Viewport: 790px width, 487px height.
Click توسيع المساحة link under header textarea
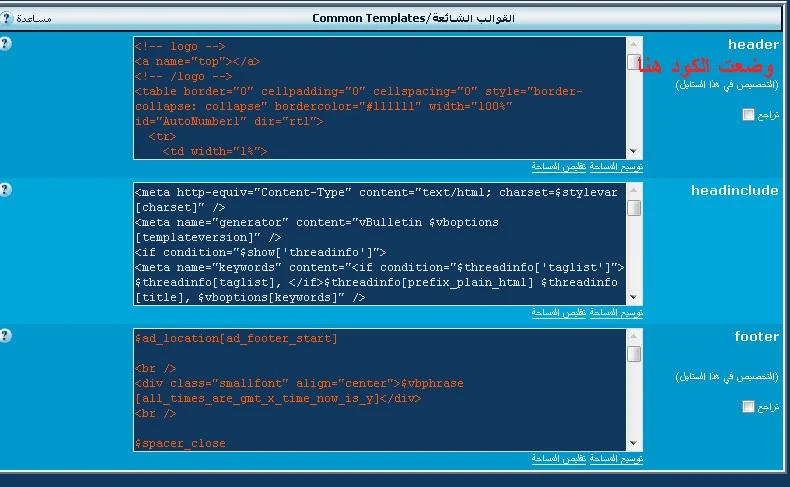[616, 167]
